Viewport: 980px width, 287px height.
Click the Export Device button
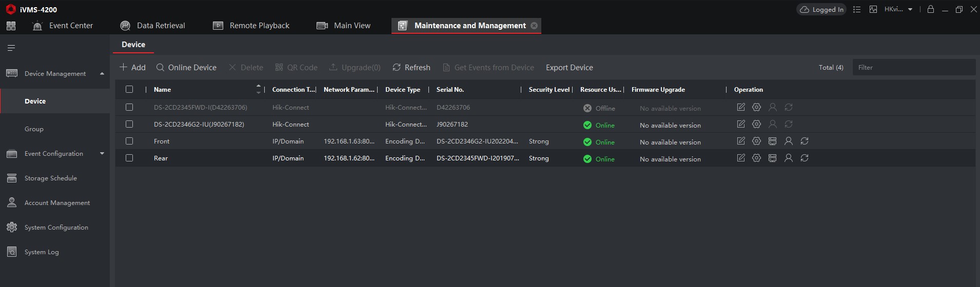569,68
